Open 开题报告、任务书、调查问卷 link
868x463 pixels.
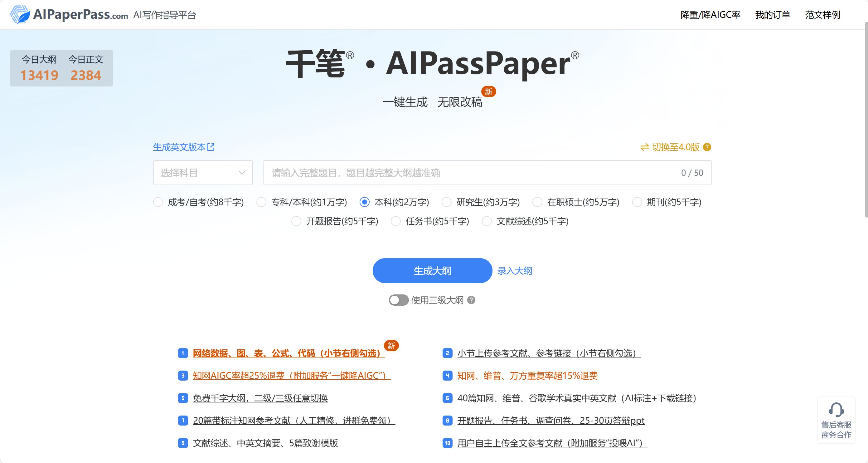(551, 421)
